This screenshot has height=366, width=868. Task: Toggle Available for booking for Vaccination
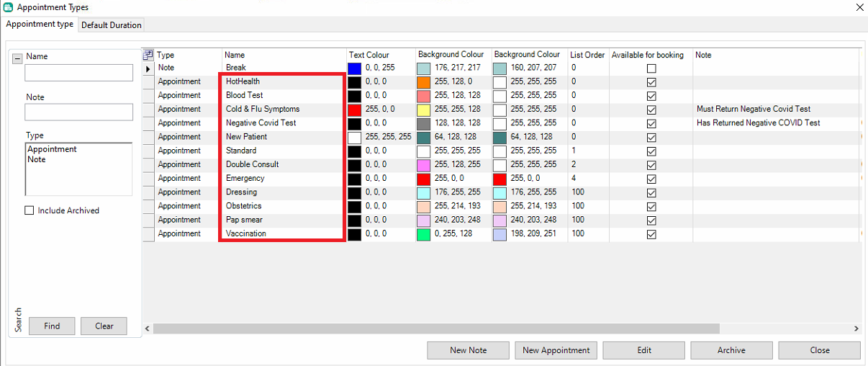651,234
